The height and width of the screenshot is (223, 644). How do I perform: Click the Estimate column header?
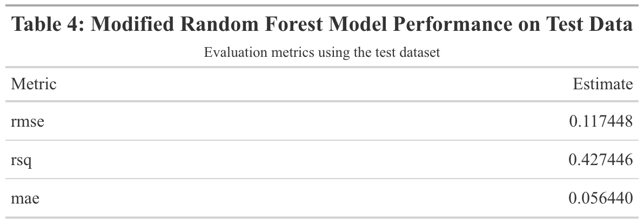(602, 84)
